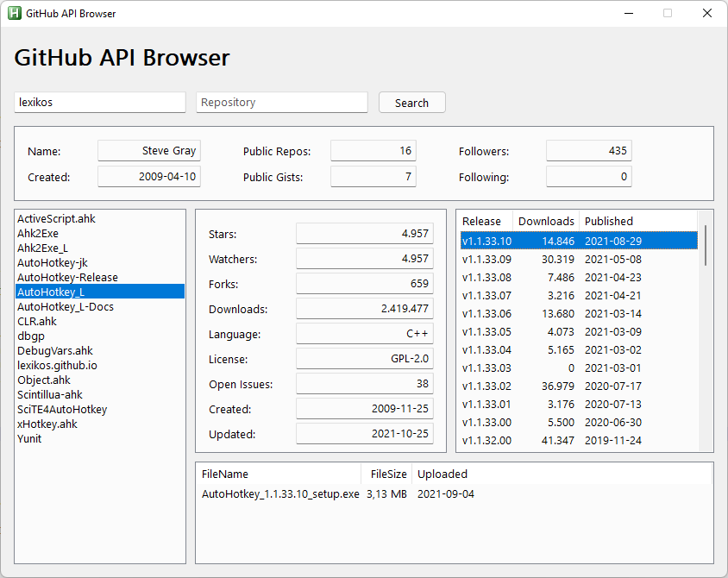The height and width of the screenshot is (578, 728).
Task: Click the Open Issues field showing 38
Action: click(x=365, y=384)
